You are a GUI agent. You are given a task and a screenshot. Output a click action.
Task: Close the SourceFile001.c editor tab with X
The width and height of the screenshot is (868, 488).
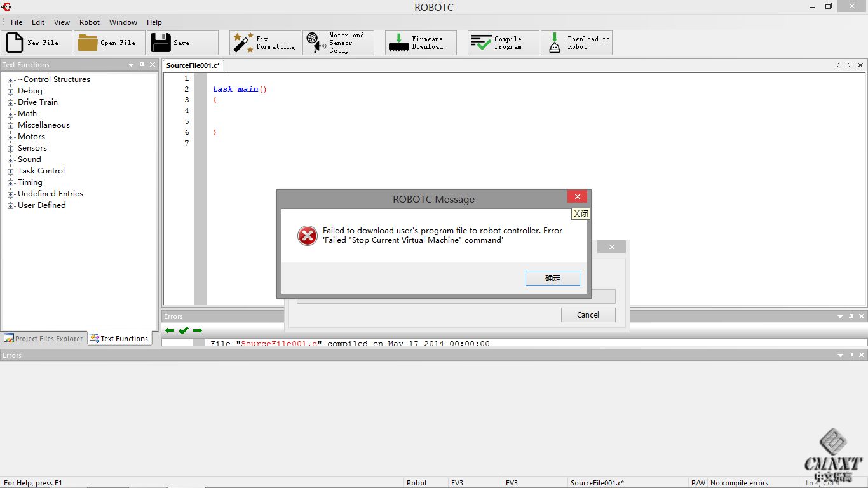click(860, 65)
